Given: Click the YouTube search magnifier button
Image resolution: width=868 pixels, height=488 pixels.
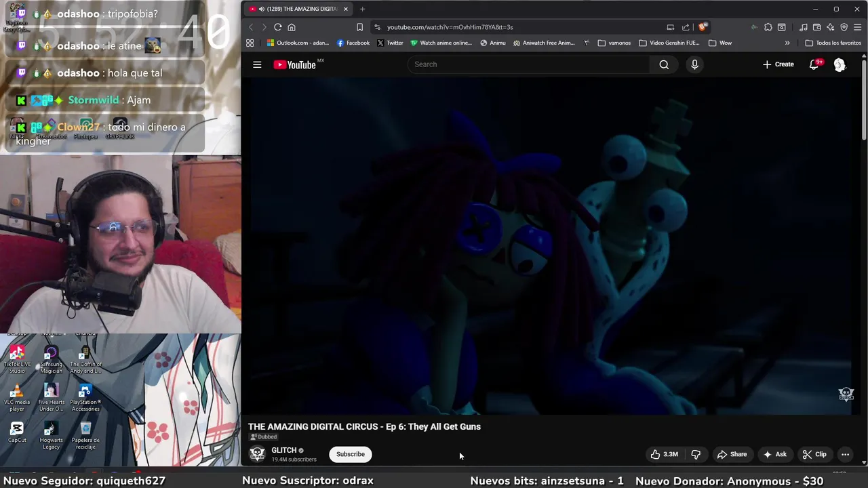Looking at the screenshot, I should [x=664, y=64].
